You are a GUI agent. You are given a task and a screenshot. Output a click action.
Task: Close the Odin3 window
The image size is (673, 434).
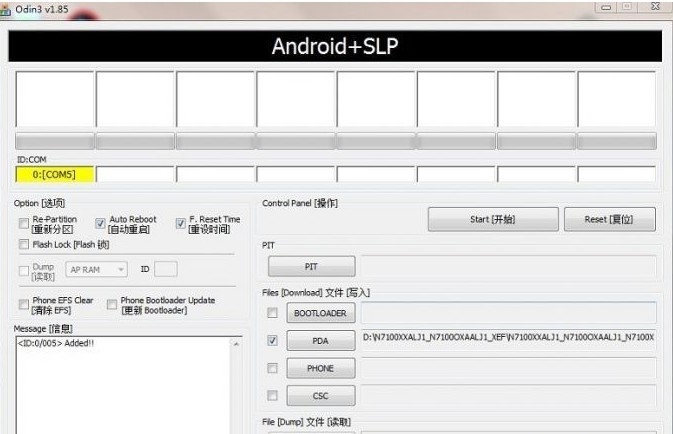pyautogui.click(x=655, y=6)
